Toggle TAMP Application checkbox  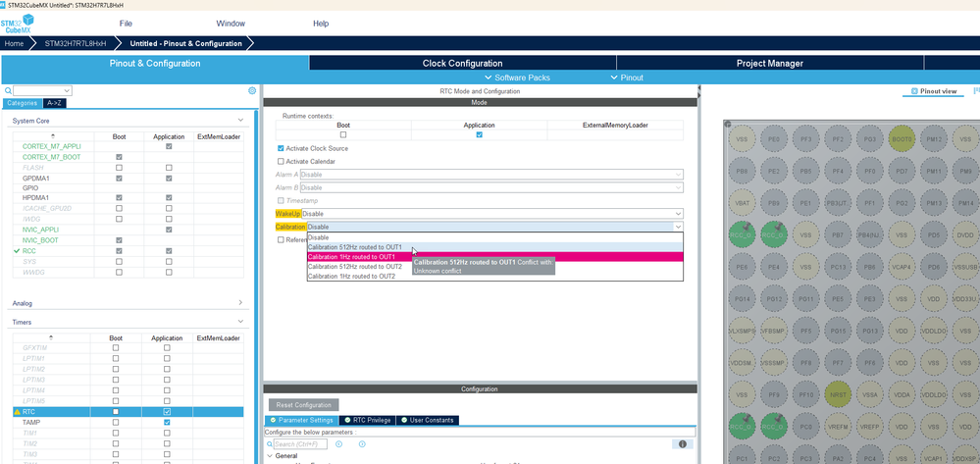(x=167, y=422)
